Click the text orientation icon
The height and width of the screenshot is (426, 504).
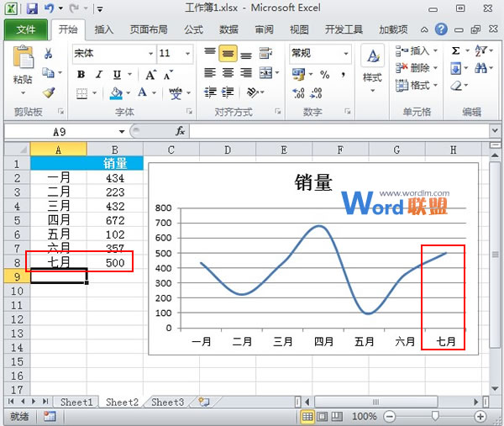pyautogui.click(x=253, y=92)
